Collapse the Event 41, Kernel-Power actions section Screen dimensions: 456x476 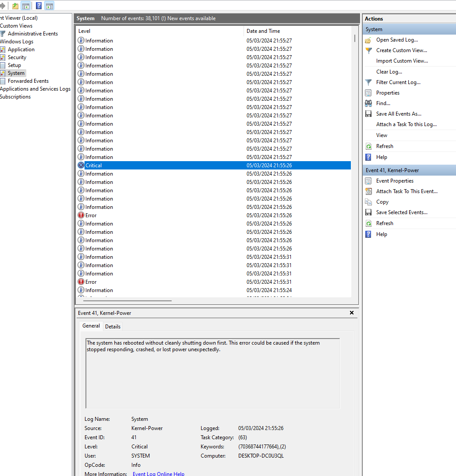[409, 170]
